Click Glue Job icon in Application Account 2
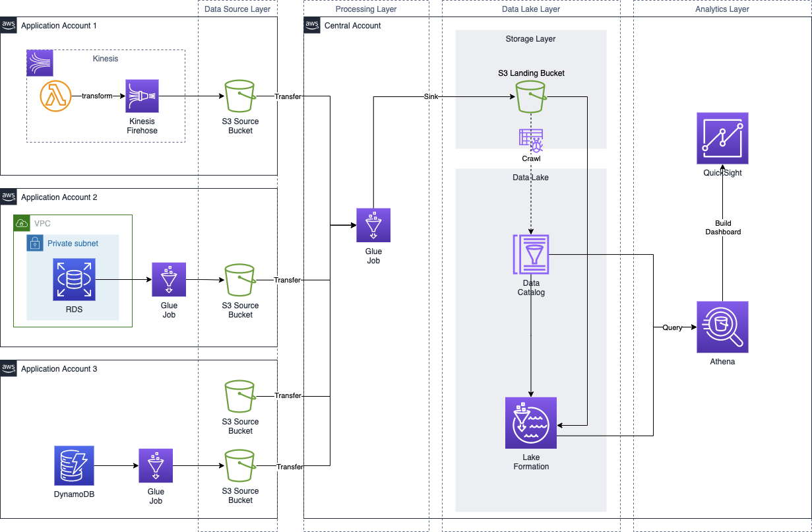This screenshot has width=812, height=532. [x=169, y=280]
